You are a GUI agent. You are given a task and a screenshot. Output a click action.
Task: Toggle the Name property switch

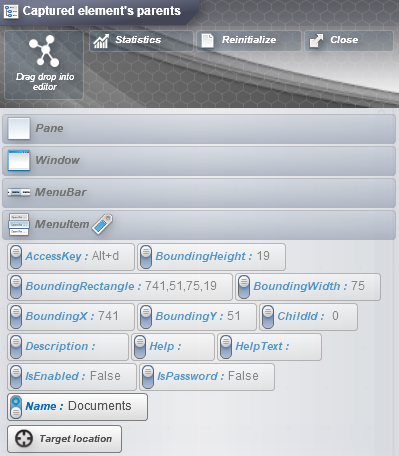pyautogui.click(x=16, y=407)
